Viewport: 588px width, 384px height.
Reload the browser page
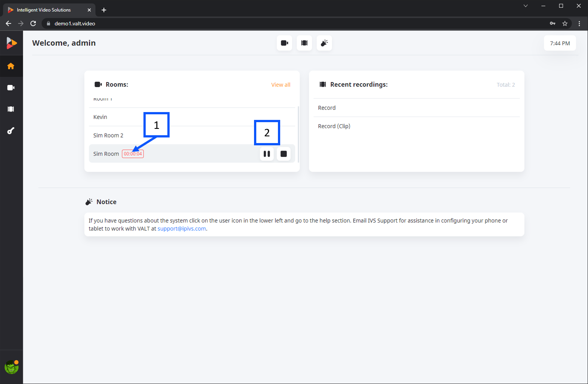(x=33, y=24)
